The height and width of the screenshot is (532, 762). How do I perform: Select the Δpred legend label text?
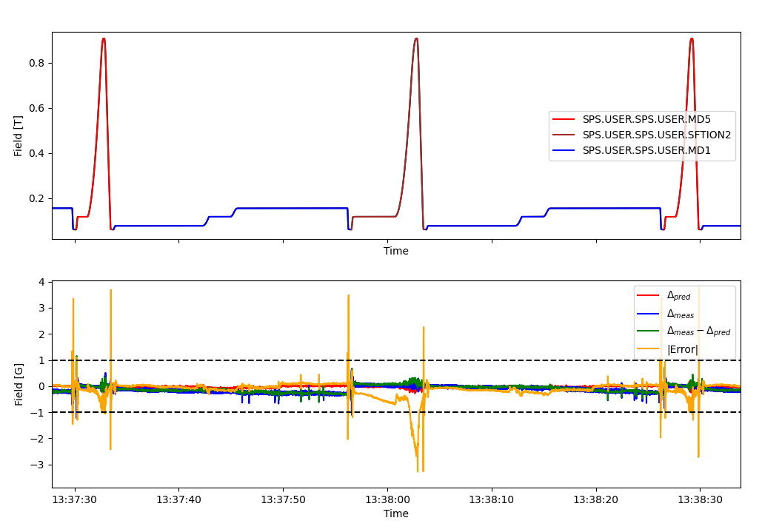click(678, 295)
